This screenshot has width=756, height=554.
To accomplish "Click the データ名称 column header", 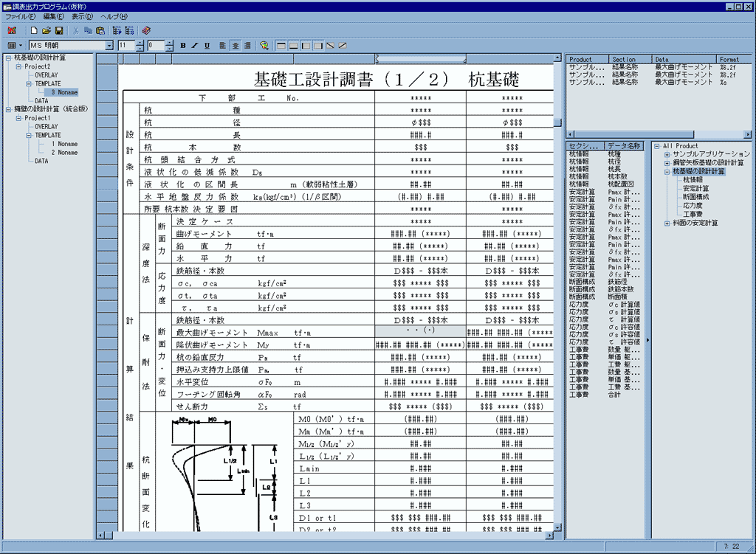I will pos(624,145).
